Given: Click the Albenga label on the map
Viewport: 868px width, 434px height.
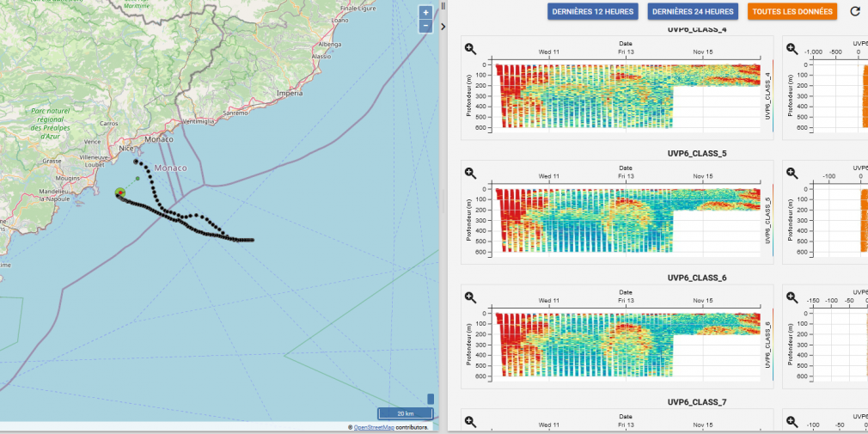Looking at the screenshot, I should tap(330, 45).
